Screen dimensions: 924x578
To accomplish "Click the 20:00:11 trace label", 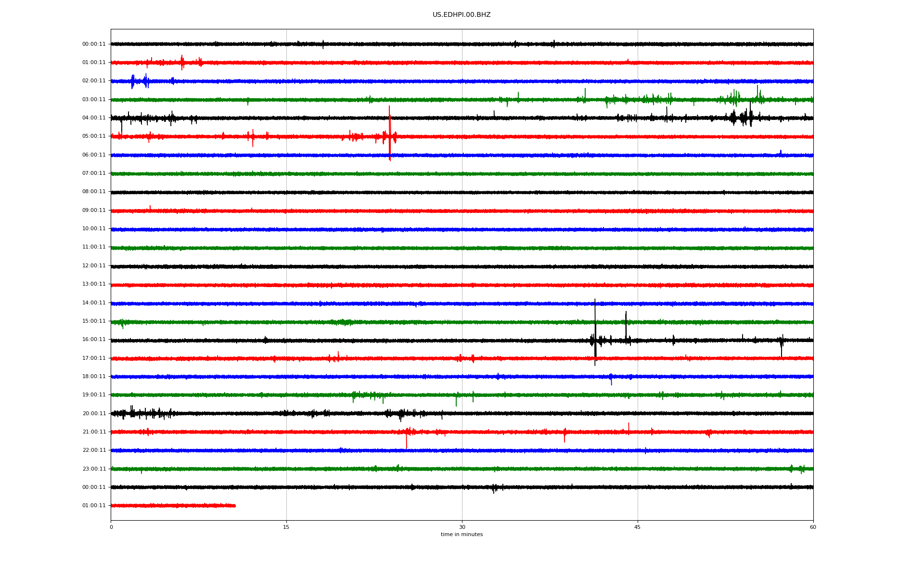I will point(94,414).
